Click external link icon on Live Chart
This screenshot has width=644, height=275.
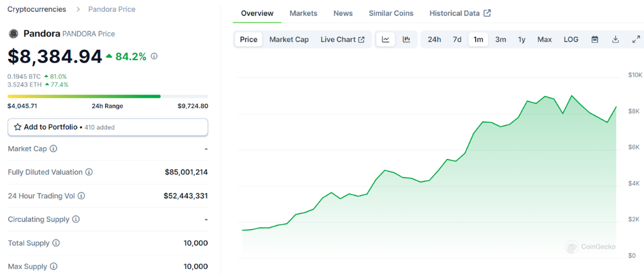click(362, 40)
